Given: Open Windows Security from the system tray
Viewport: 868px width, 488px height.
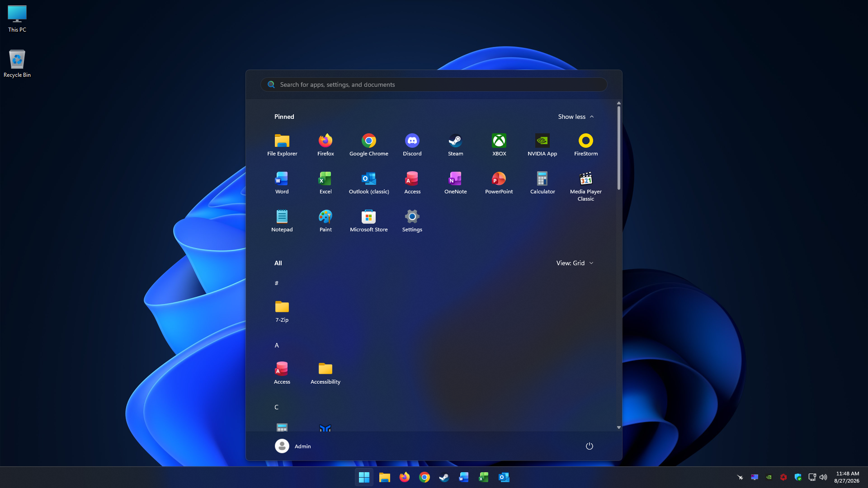Looking at the screenshot, I should 798,477.
